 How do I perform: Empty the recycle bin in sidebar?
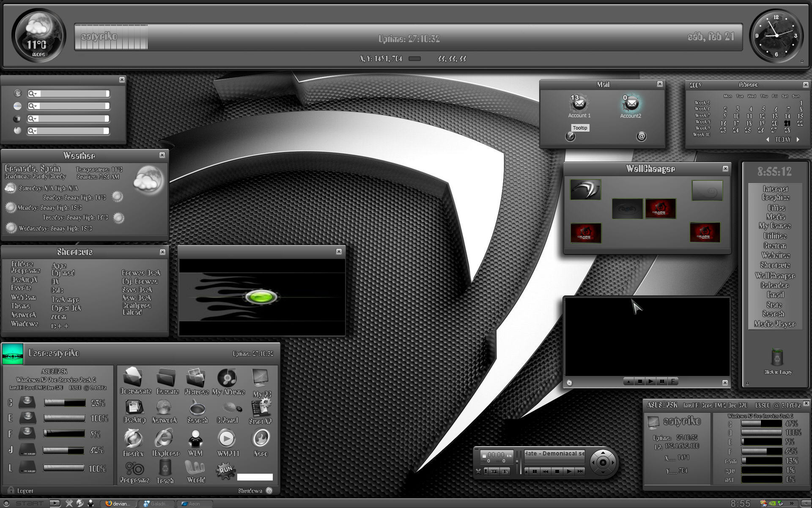tap(777, 357)
